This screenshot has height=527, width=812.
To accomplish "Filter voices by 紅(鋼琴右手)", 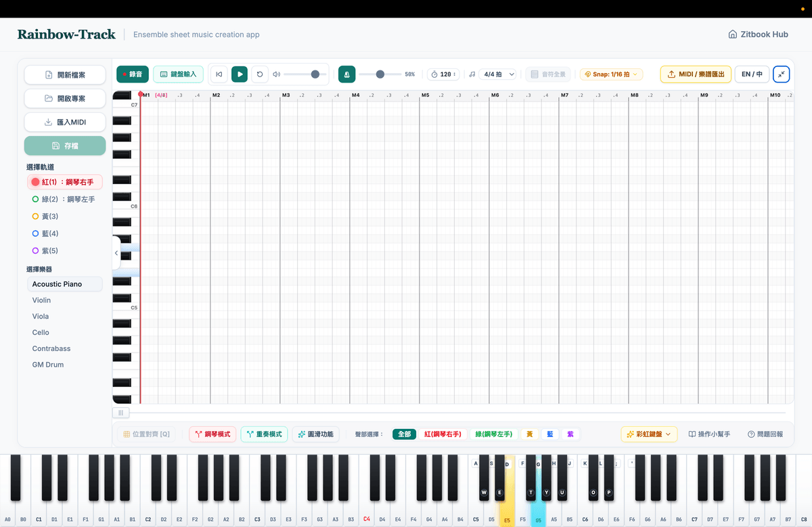I will tap(443, 434).
